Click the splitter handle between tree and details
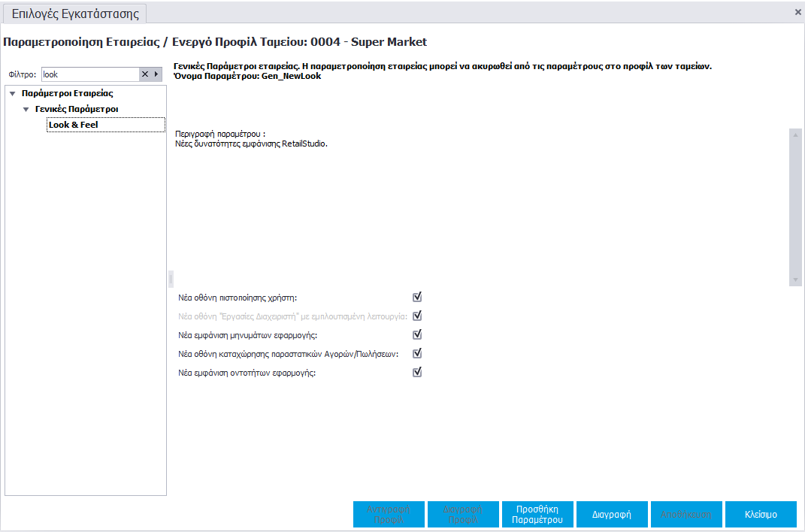Screen dimensions: 805x532 (x=171, y=280)
